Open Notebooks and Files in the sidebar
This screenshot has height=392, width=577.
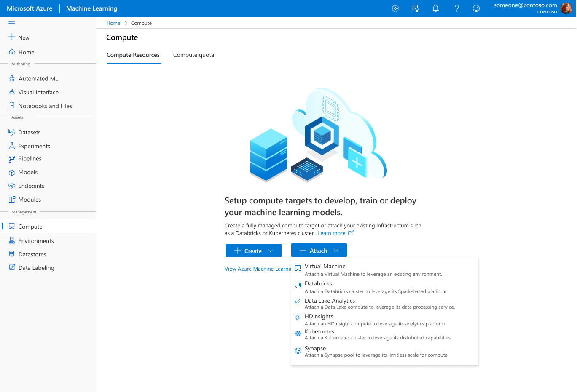pyautogui.click(x=45, y=106)
